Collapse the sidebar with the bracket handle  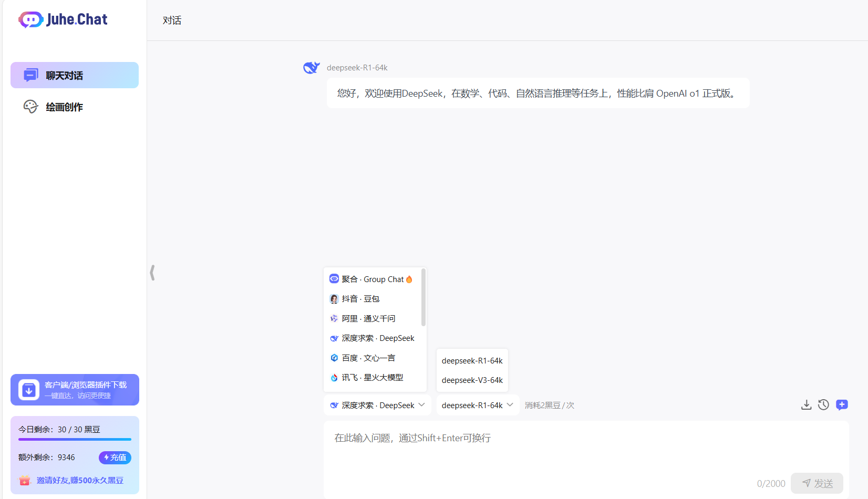(x=152, y=273)
